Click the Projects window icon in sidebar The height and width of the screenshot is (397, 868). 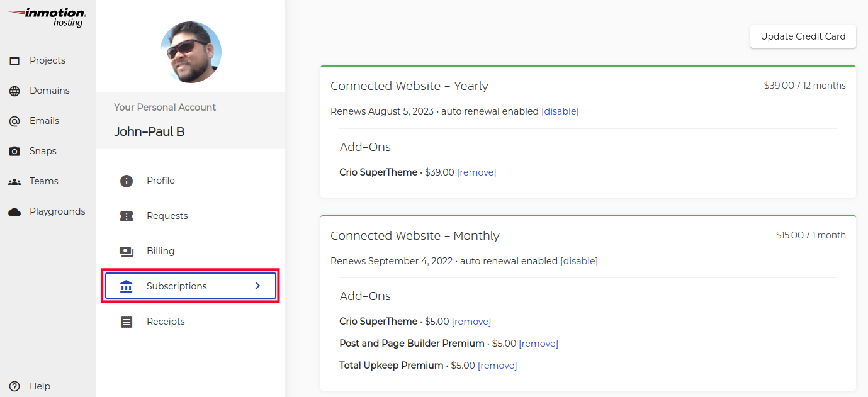(x=14, y=61)
